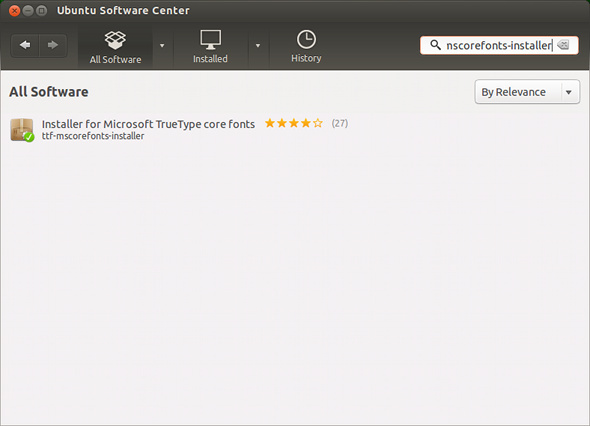Image resolution: width=590 pixels, height=426 pixels.
Task: Open History via the clock icon
Action: 306,40
